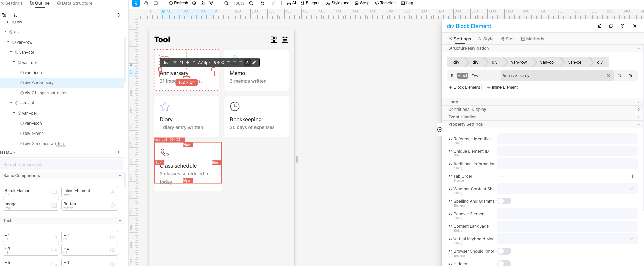Viewport: 644px width, 266px height.
Task: Click the text color icon in floating toolbar
Action: click(247, 63)
